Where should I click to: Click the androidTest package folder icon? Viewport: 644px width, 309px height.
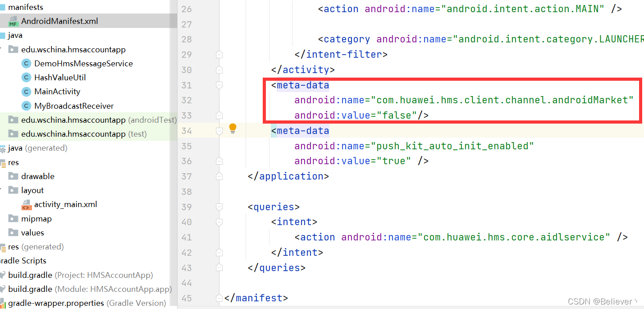[14, 120]
